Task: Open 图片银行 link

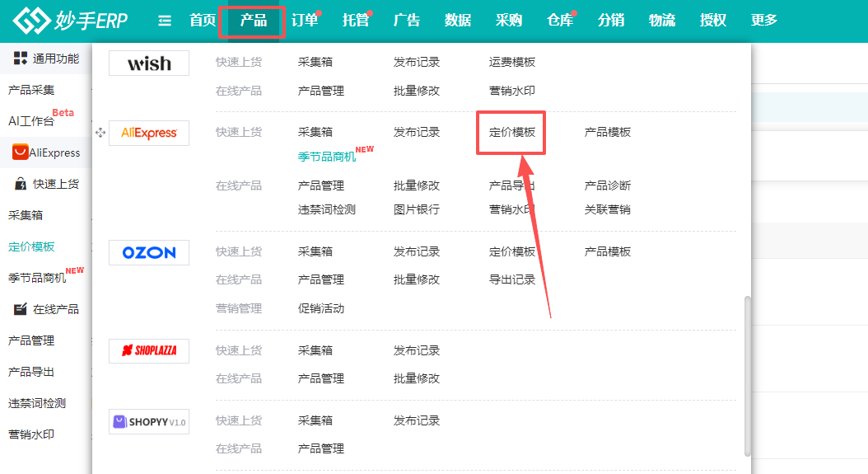Action: 417,209
